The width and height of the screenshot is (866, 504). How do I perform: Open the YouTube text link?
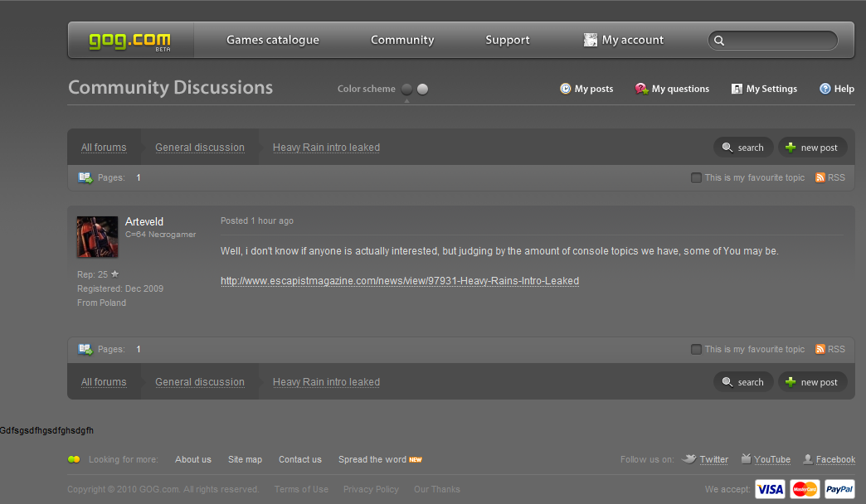tap(772, 459)
